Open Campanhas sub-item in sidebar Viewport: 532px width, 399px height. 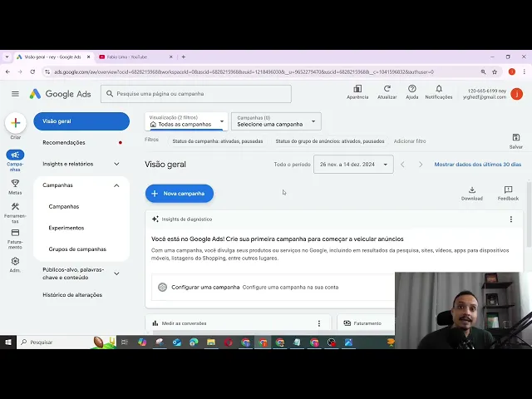(64, 207)
